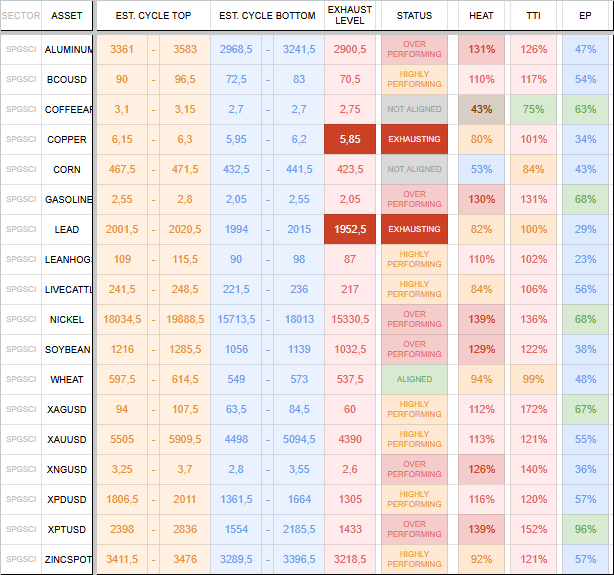
Task: Select XPTUSD's 96% EP cell
Action: [585, 529]
